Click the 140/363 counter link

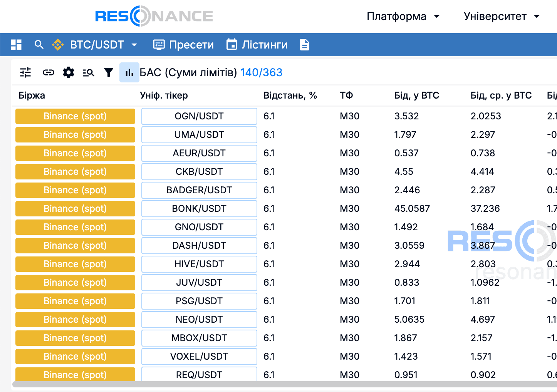click(x=262, y=72)
